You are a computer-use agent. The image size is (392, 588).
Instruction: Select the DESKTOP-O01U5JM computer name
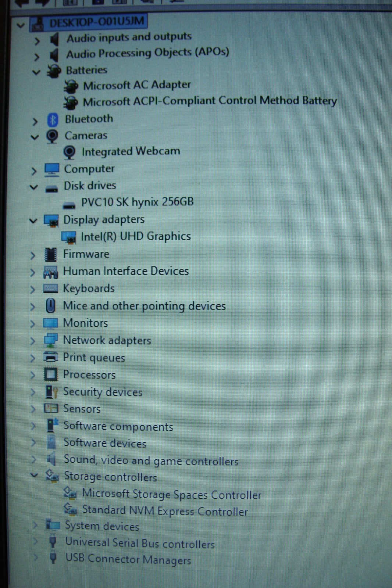[x=97, y=22]
